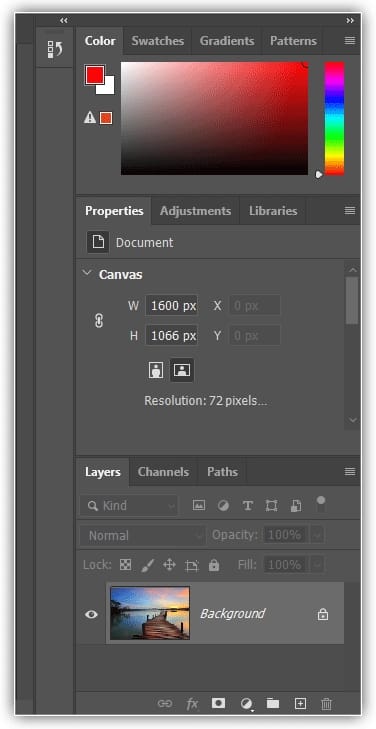Hide the Background layer
The image size is (376, 729).
[92, 614]
